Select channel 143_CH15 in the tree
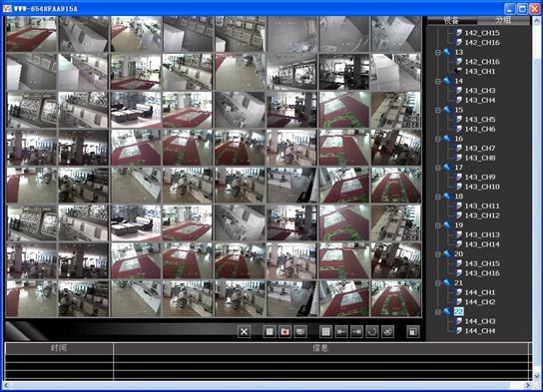The height and width of the screenshot is (392, 543). pyautogui.click(x=482, y=263)
